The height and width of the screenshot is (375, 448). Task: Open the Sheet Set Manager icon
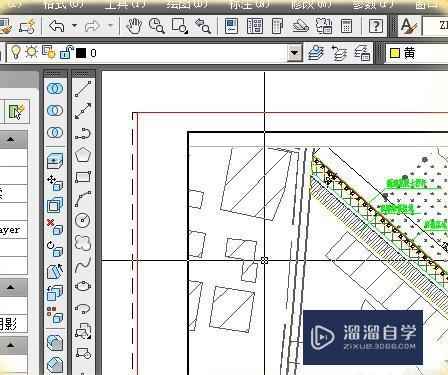tap(300, 26)
